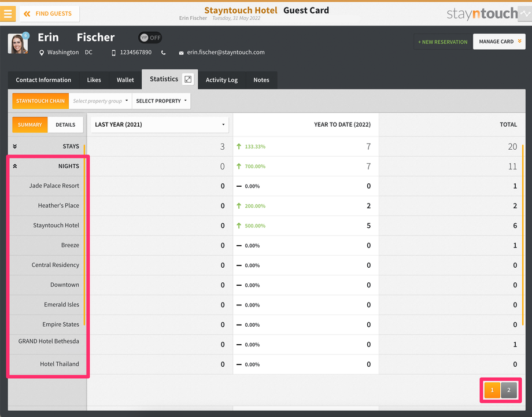
Task: Click the Heather's Place row label
Action: tap(58, 205)
